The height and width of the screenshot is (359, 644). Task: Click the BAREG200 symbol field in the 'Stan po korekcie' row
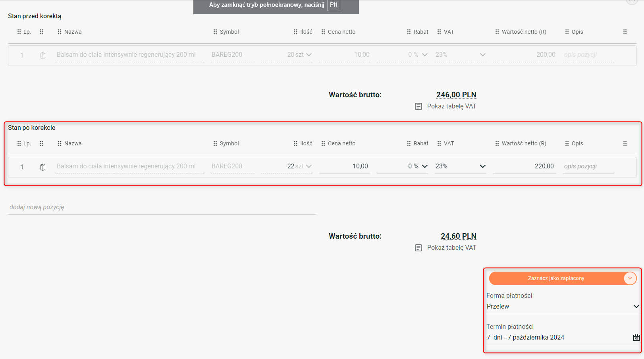coord(233,166)
